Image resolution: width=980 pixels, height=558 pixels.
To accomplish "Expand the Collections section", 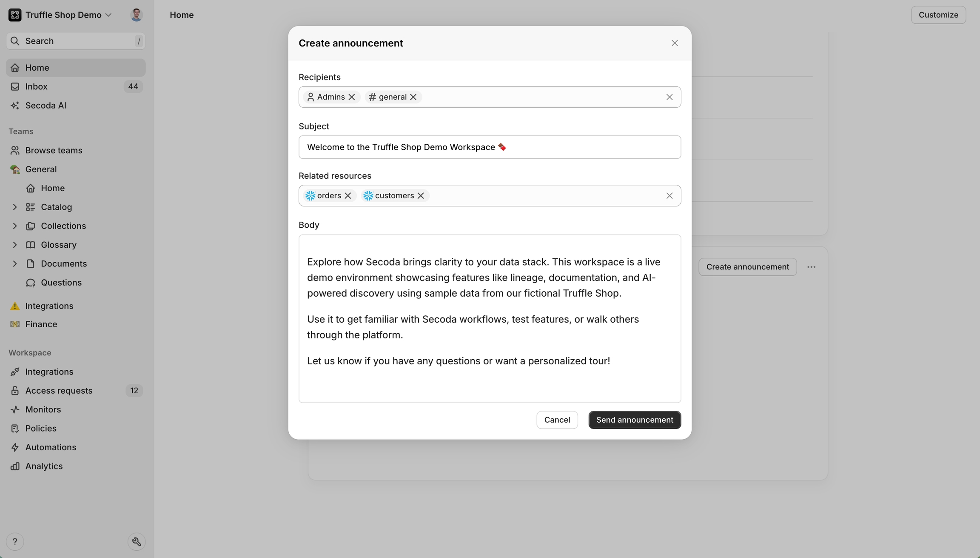I will [x=15, y=226].
